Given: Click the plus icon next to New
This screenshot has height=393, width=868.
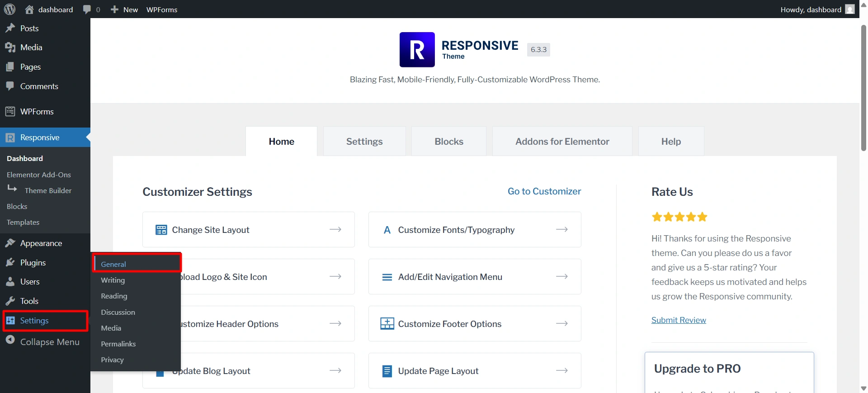Looking at the screenshot, I should click(x=115, y=9).
